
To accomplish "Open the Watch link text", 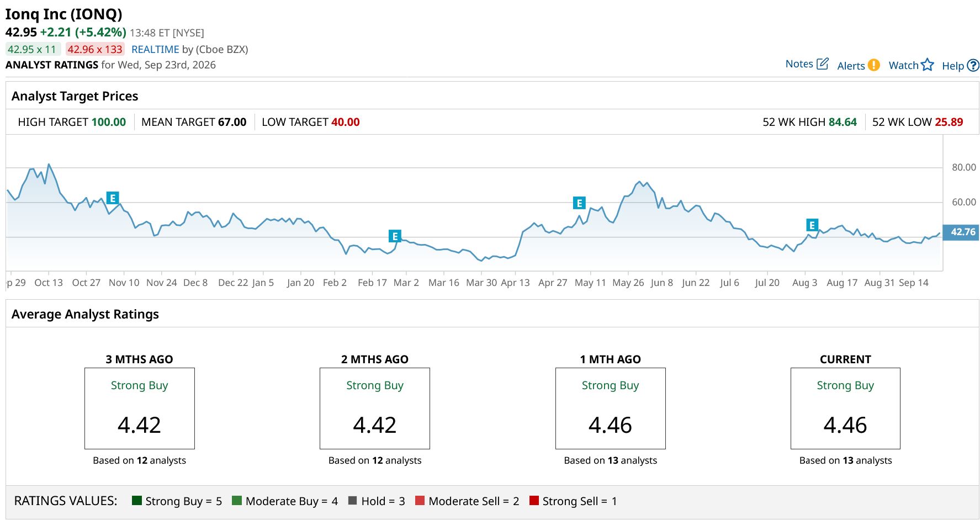I will (903, 65).
